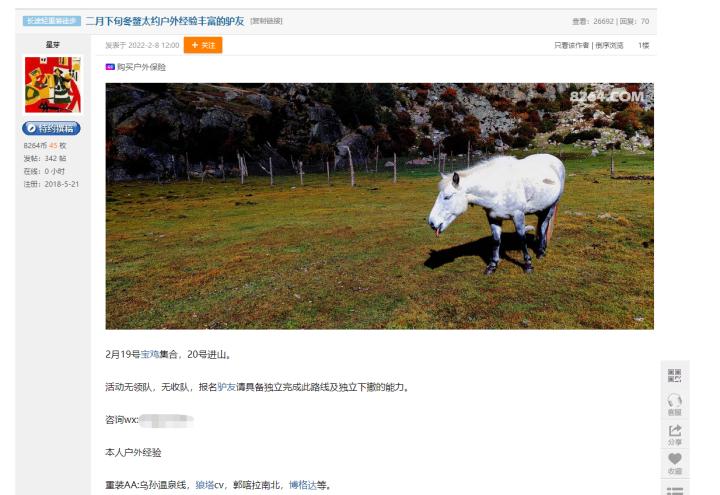The image size is (720, 495).
Task: Click the 博格达 link in post
Action: coord(303,485)
